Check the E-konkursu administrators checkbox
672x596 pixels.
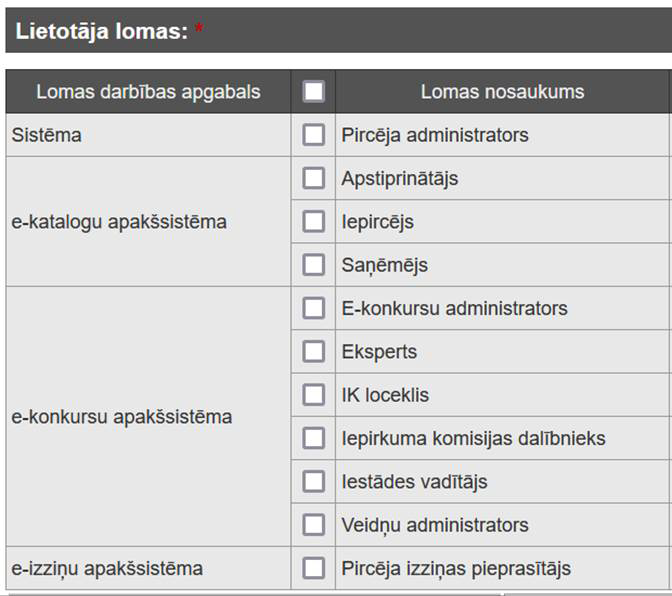314,308
